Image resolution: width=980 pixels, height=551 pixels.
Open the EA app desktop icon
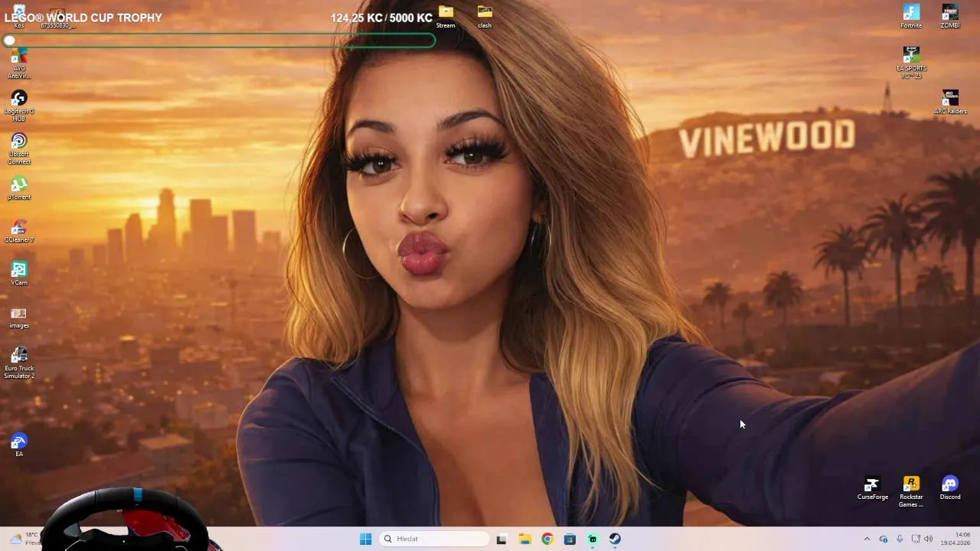(19, 445)
